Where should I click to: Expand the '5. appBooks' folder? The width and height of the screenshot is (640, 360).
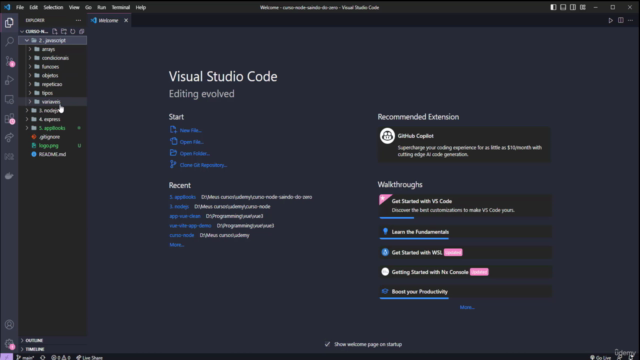click(x=52, y=128)
